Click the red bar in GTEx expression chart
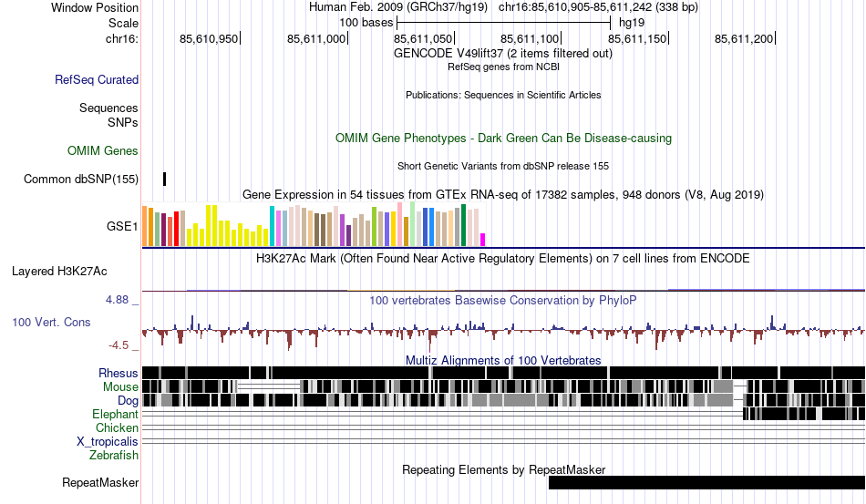Screen dimensions: 866x504 coord(176,229)
